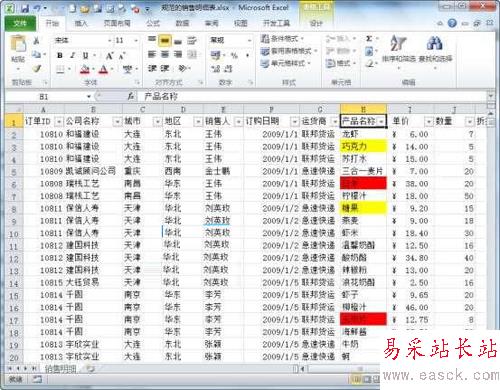Switch to the 页面布局 (Page Layout) tab

click(x=117, y=23)
